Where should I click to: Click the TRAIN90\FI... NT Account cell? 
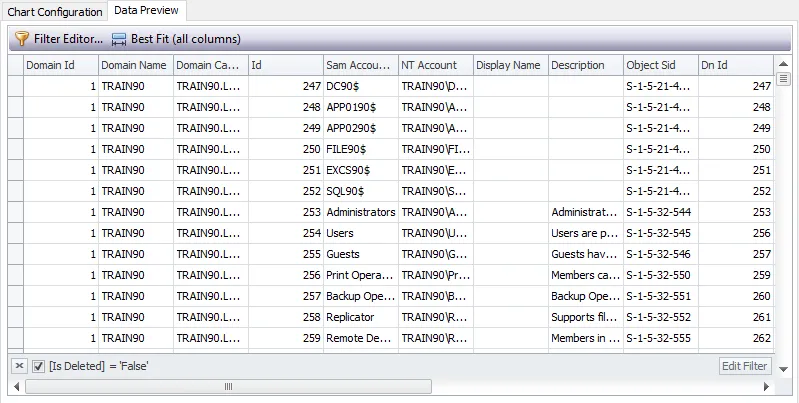coord(436,149)
